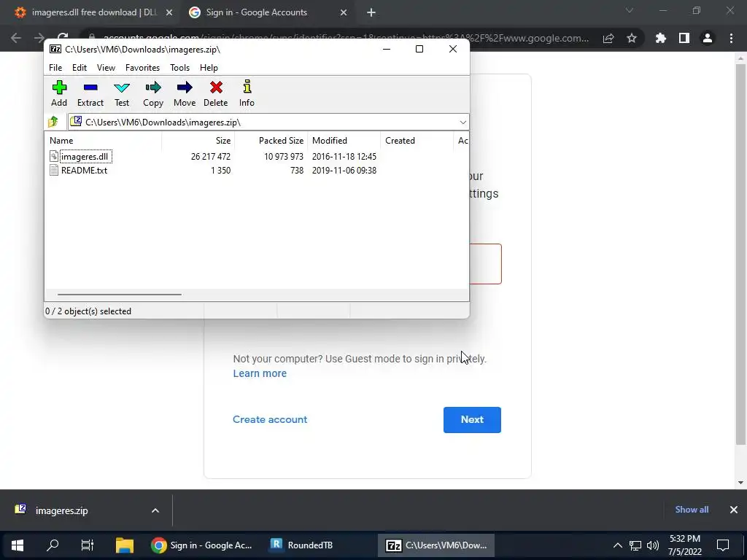Bookmark this page with star icon
This screenshot has width=747, height=560.
tap(632, 38)
